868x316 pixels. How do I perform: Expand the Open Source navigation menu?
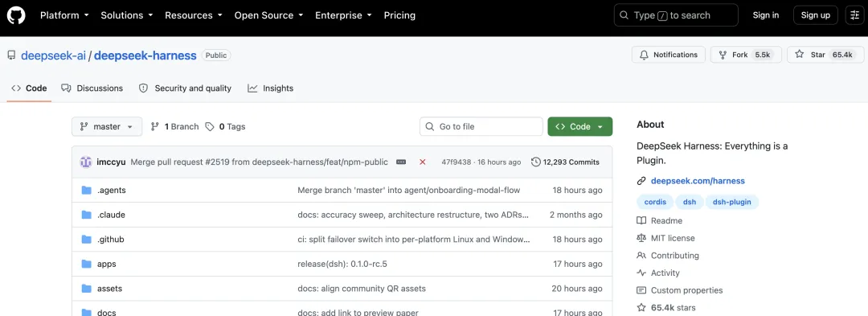coord(269,15)
